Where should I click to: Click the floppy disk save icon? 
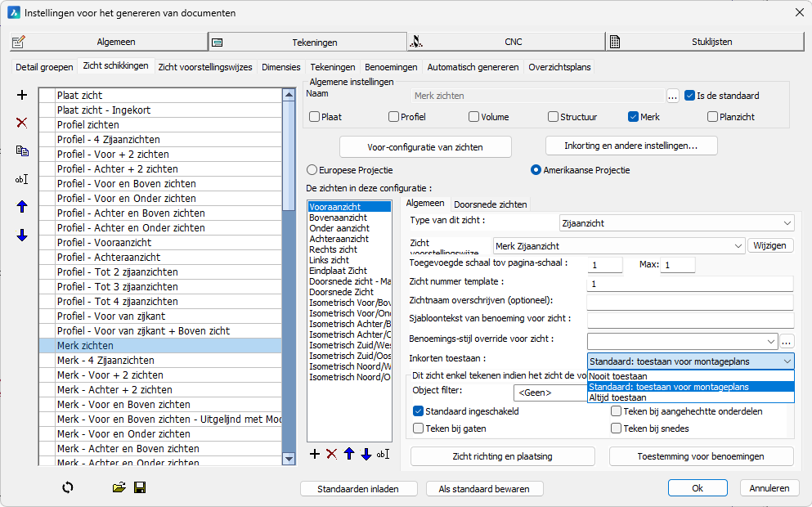[140, 487]
